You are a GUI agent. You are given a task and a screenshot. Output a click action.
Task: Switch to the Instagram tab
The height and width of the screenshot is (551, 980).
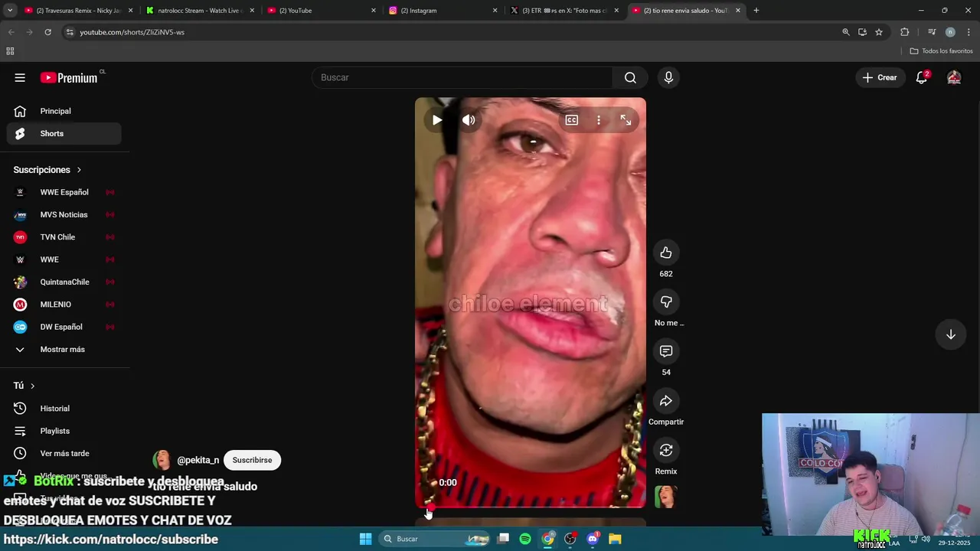coord(442,11)
